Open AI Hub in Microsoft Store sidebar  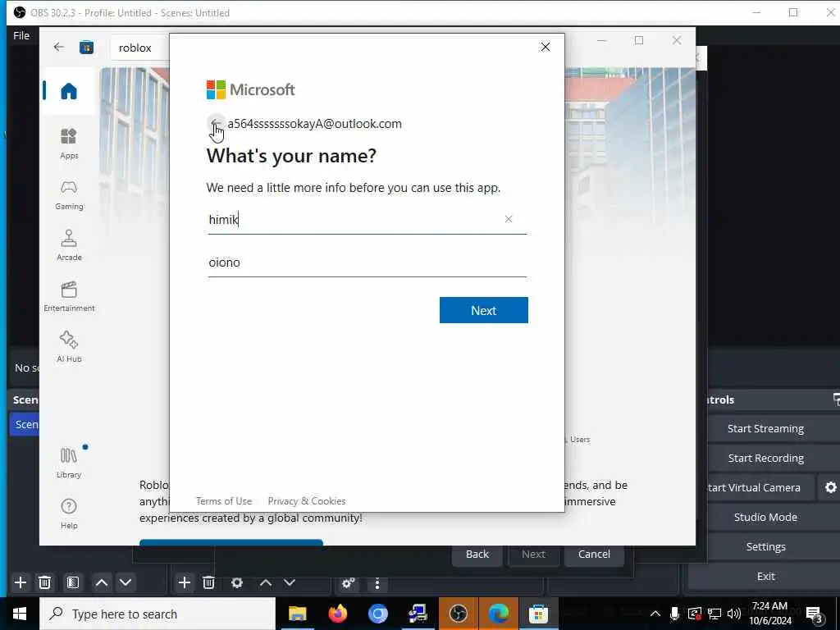point(69,347)
